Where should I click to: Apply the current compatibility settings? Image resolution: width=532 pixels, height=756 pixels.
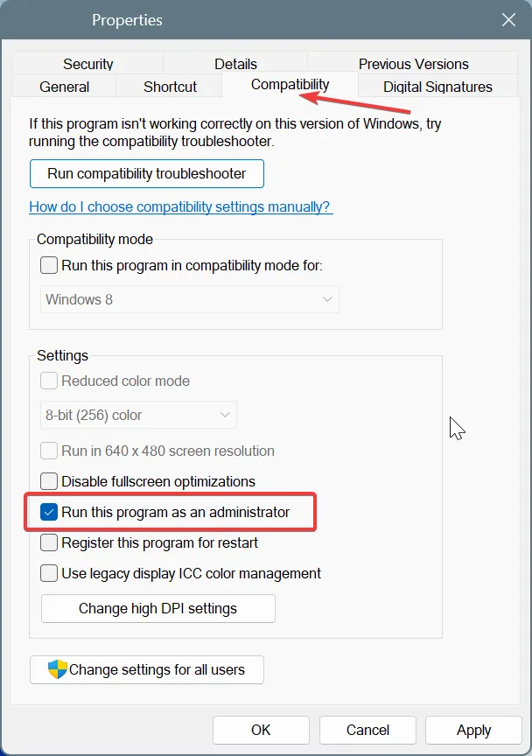pyautogui.click(x=473, y=730)
